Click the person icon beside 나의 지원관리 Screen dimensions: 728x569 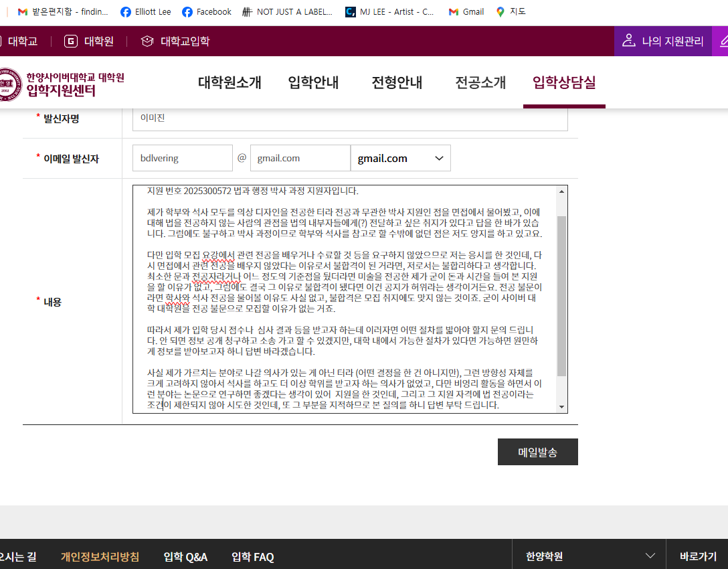coord(628,41)
